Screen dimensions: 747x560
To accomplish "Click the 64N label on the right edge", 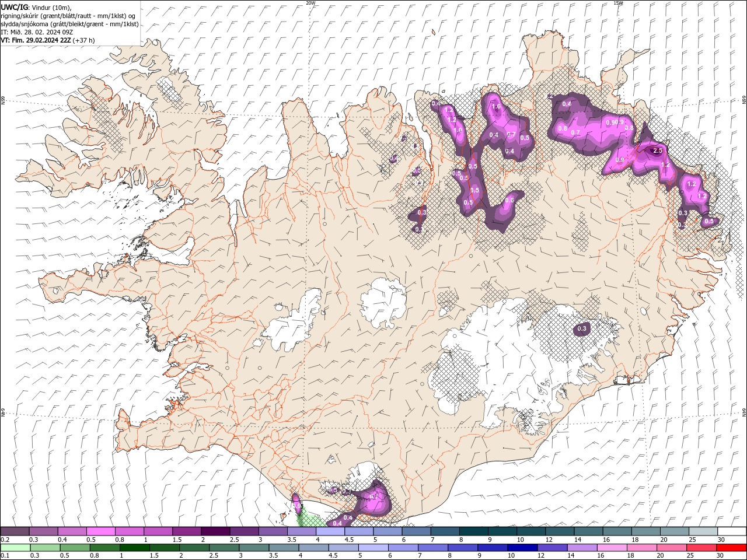I will 744,412.
